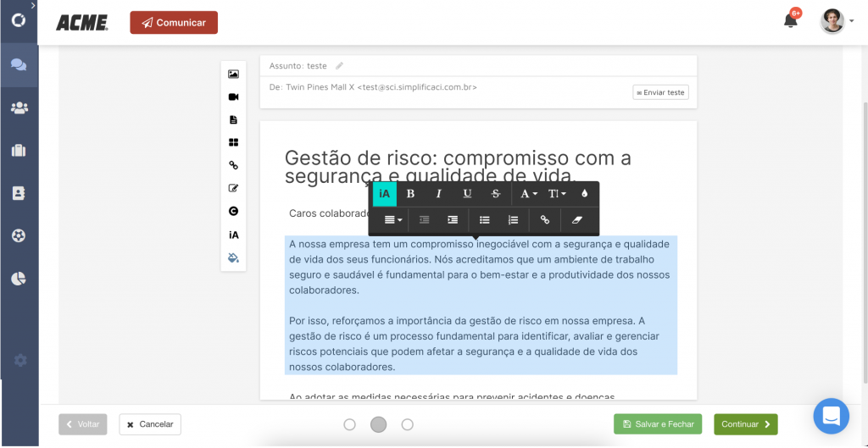Screen dimensions: 868x448
Task: Click the email headline Gestão de risco
Action: (x=458, y=167)
